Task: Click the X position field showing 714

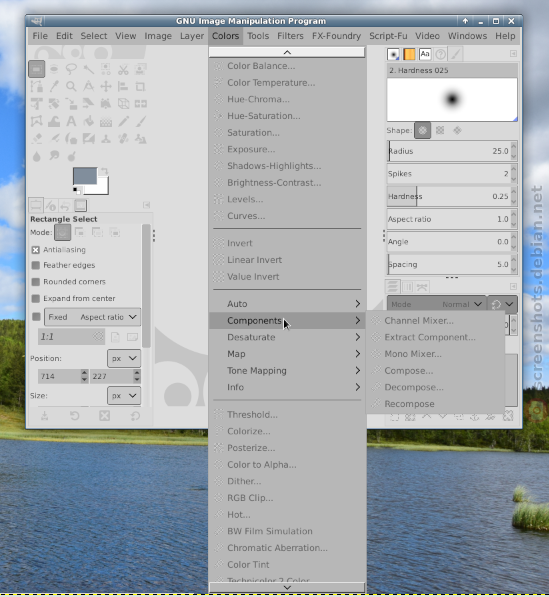Action: (x=59, y=377)
